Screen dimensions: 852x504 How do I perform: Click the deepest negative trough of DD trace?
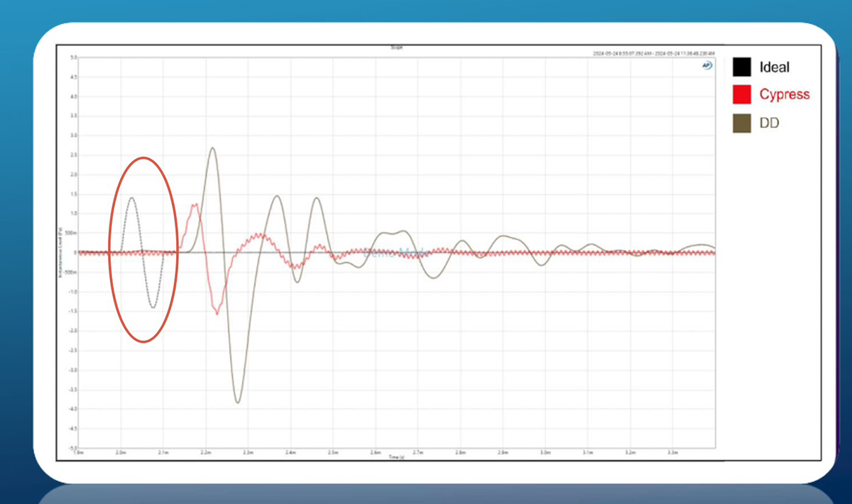pyautogui.click(x=238, y=402)
